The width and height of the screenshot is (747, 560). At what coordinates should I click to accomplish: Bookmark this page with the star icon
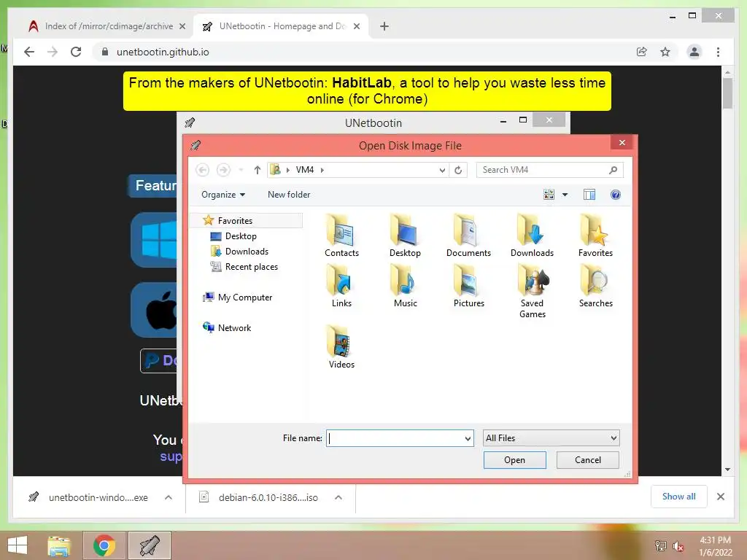(x=665, y=52)
